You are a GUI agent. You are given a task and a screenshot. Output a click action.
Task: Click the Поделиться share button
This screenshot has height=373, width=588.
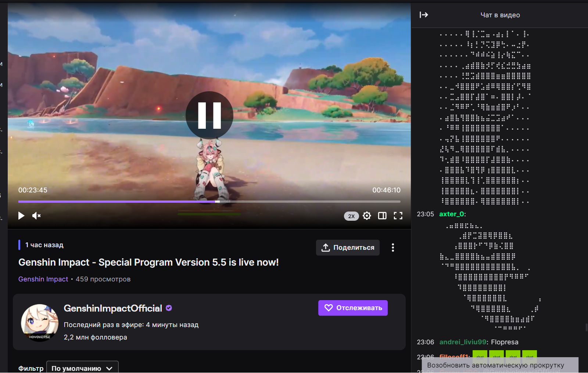pos(348,248)
